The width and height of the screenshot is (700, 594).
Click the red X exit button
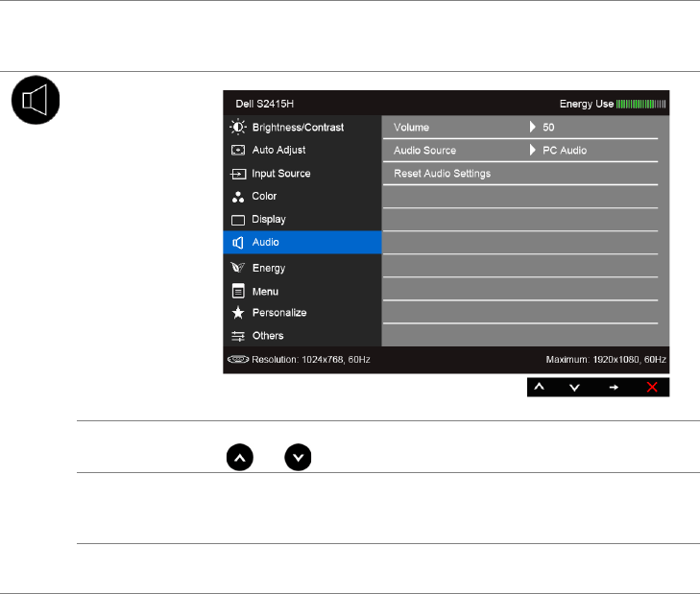click(652, 387)
